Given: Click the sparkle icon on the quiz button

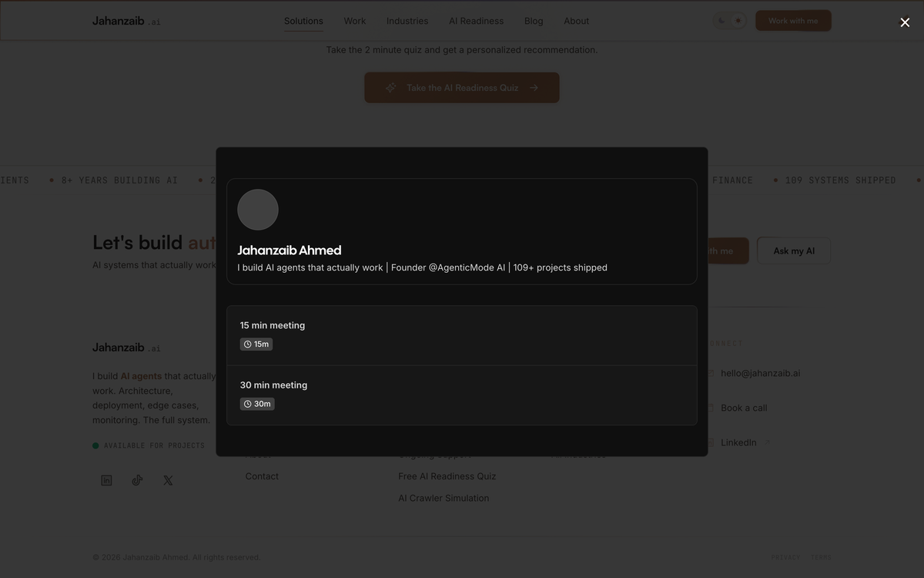Looking at the screenshot, I should [390, 87].
